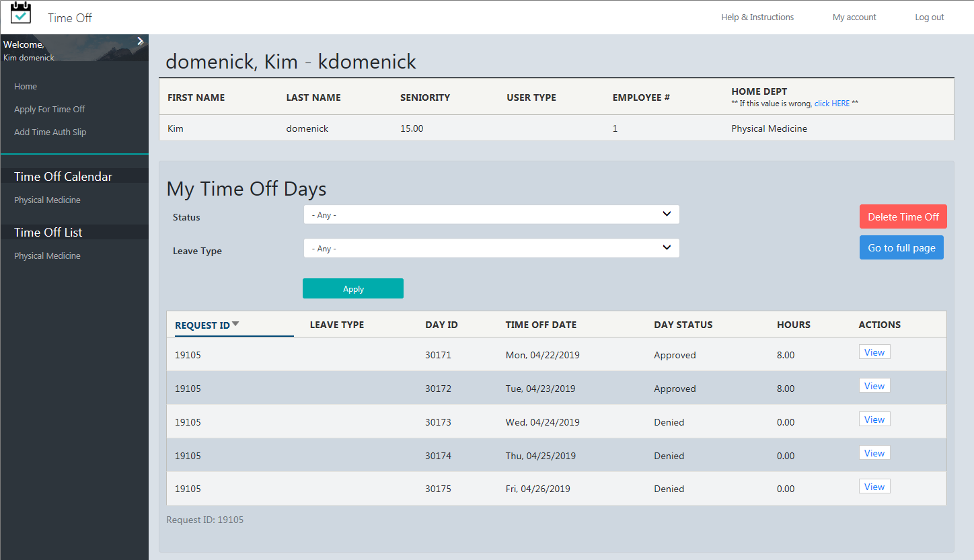The width and height of the screenshot is (974, 560).
Task: Open the Status dropdown
Action: (x=491, y=214)
